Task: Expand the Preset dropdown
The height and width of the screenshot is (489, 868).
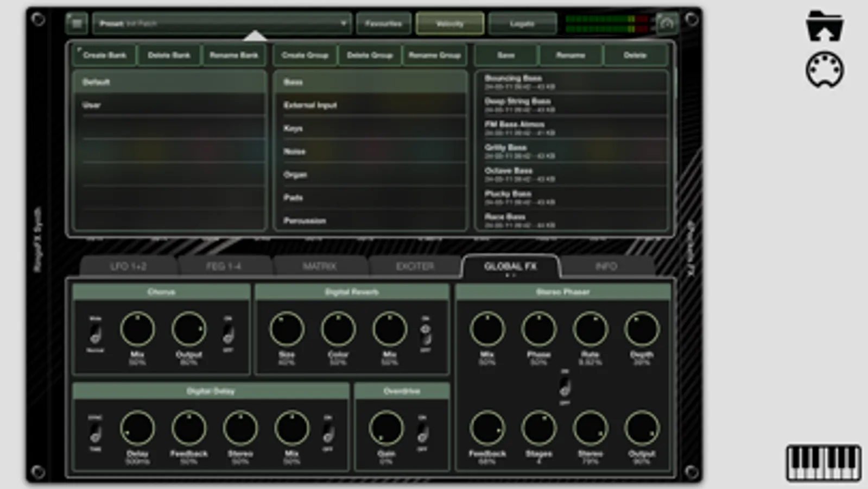Action: click(x=221, y=23)
